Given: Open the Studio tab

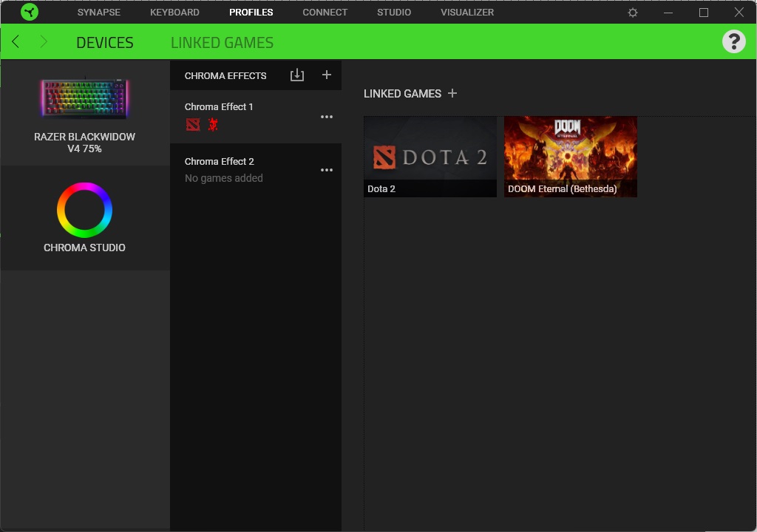Looking at the screenshot, I should [x=394, y=12].
